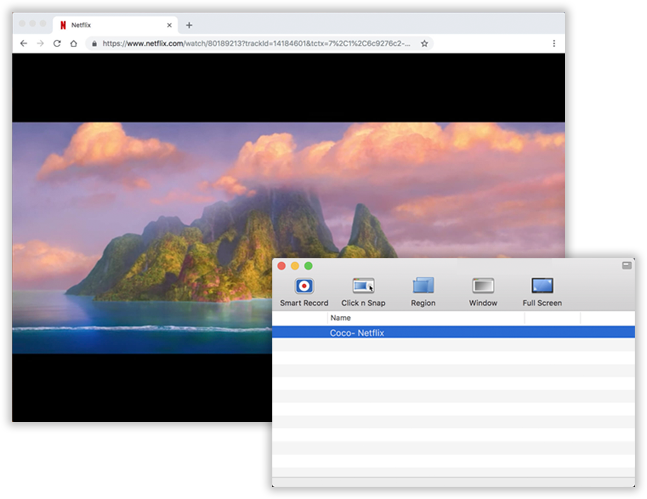Choose the Full Screen capture mode
This screenshot has height=499, width=647.
point(542,292)
